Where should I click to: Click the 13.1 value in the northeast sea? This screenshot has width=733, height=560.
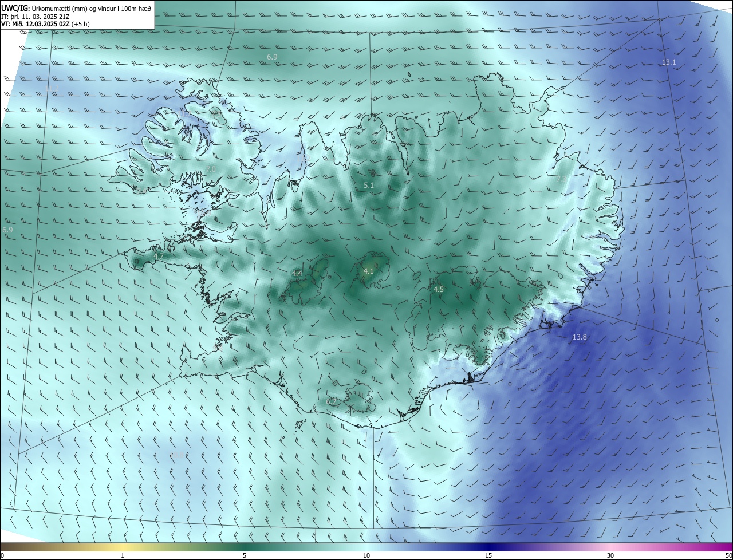pos(669,62)
